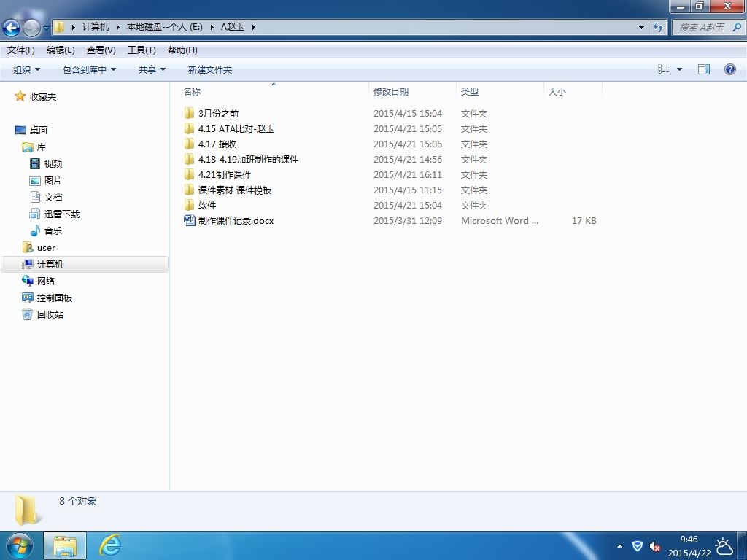This screenshot has height=560, width=747.
Task: Select 收藏夹 in navigation pane
Action: click(43, 97)
